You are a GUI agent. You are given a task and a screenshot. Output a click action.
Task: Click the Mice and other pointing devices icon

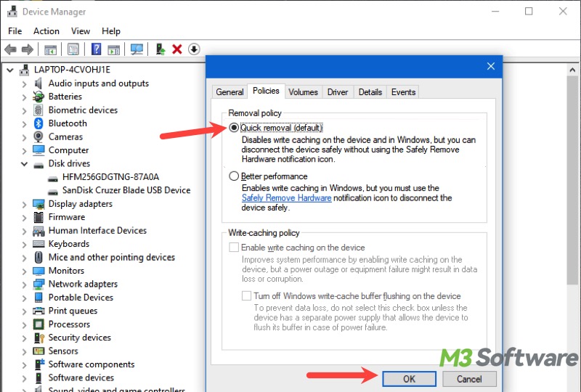(x=38, y=257)
